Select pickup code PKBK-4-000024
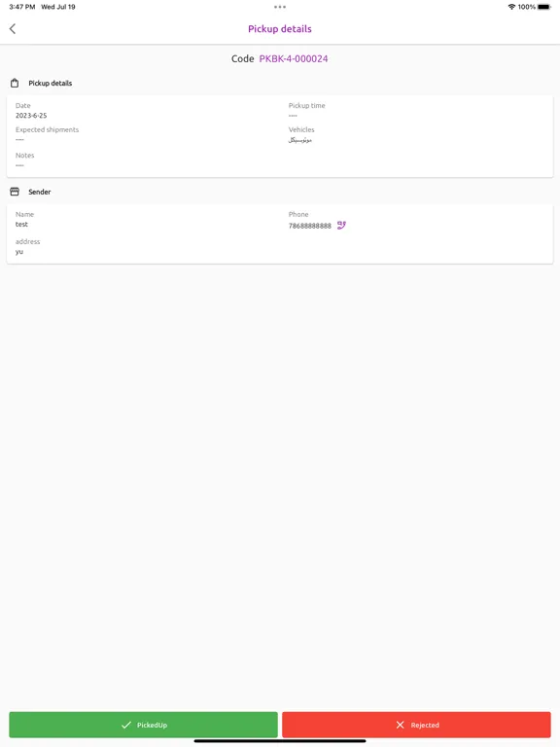 click(x=294, y=58)
